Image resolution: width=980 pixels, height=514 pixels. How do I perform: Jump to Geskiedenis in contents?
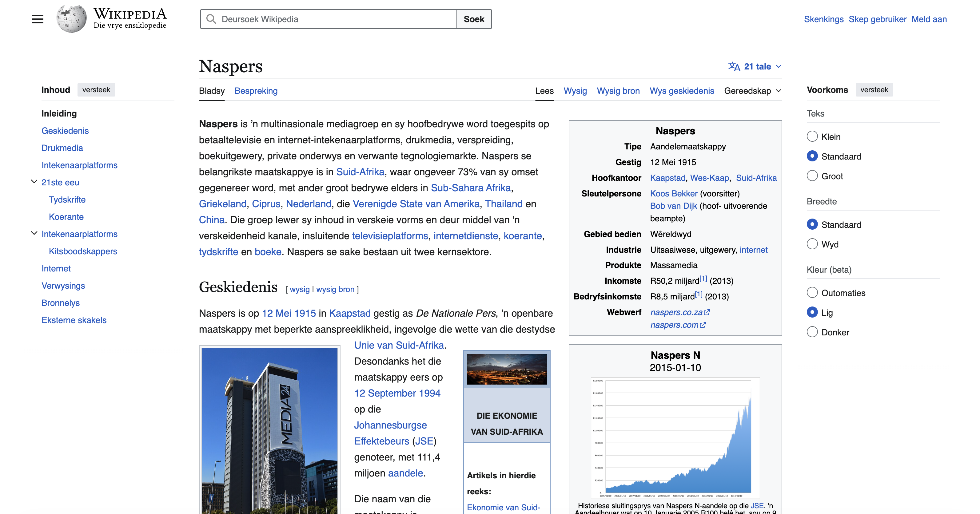point(65,131)
